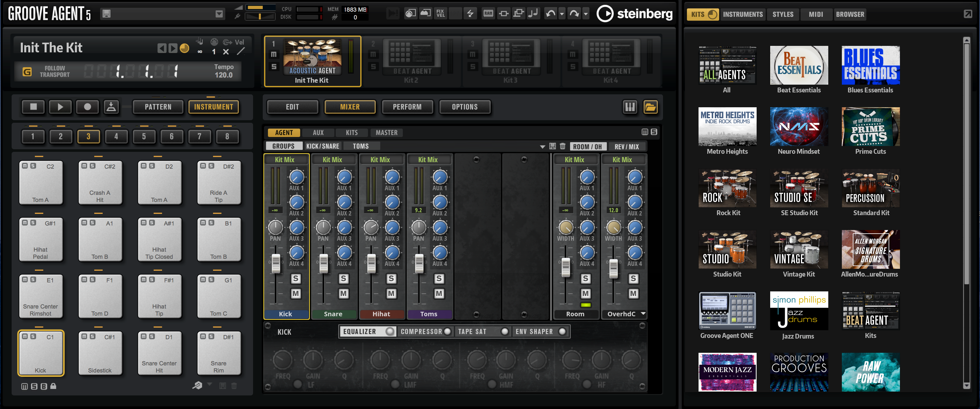Open the Options page tab
The image size is (980, 409).
464,107
